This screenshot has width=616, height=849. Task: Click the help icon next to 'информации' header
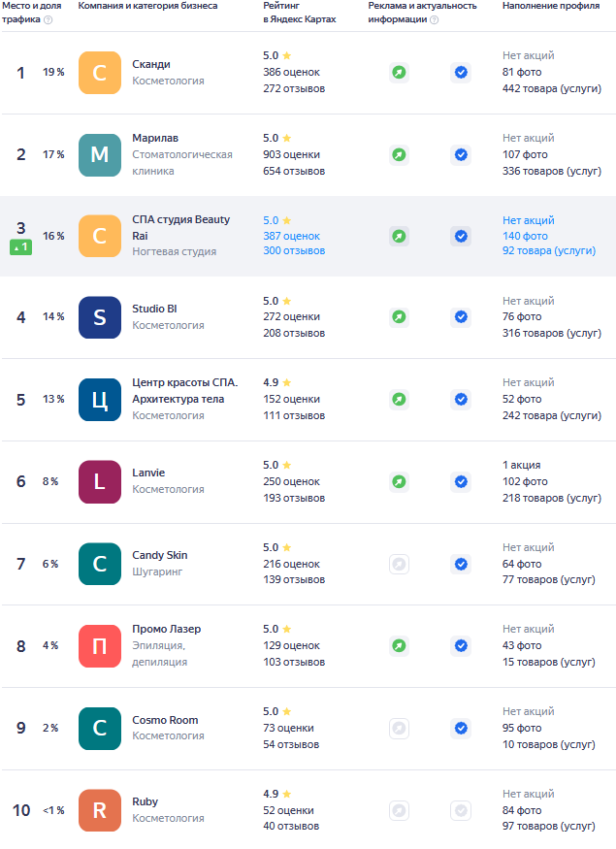435,20
